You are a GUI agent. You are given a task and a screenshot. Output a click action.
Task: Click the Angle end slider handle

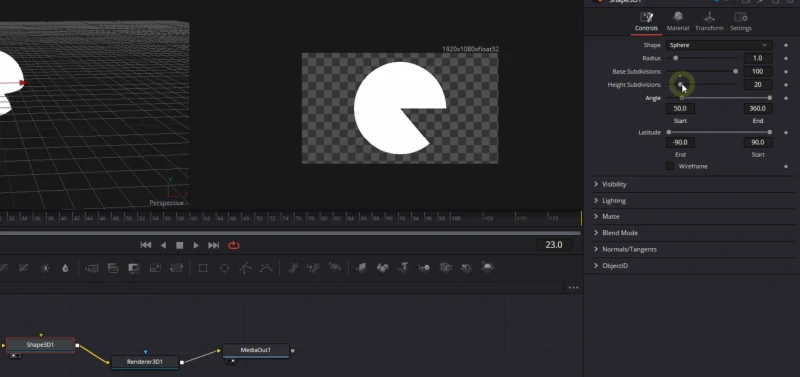coord(769,98)
